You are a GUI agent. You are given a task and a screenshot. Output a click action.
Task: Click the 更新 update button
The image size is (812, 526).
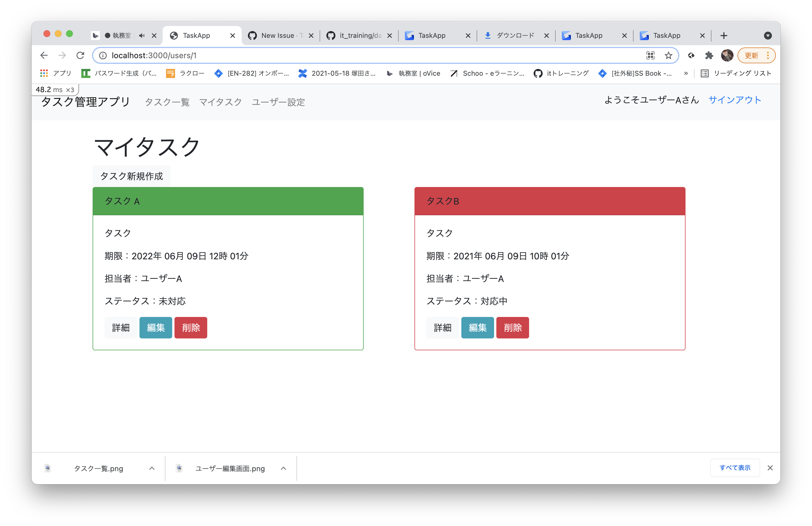coord(756,55)
